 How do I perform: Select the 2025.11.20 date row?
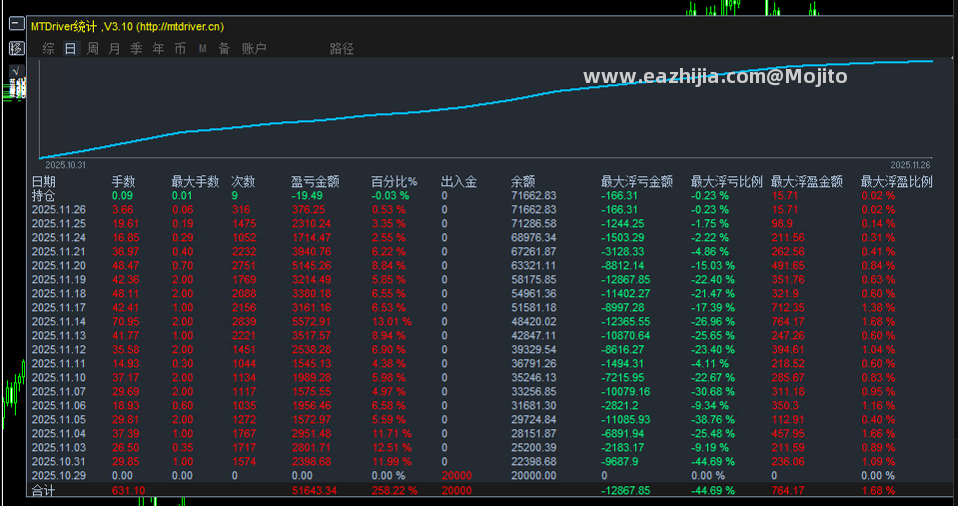click(x=59, y=266)
